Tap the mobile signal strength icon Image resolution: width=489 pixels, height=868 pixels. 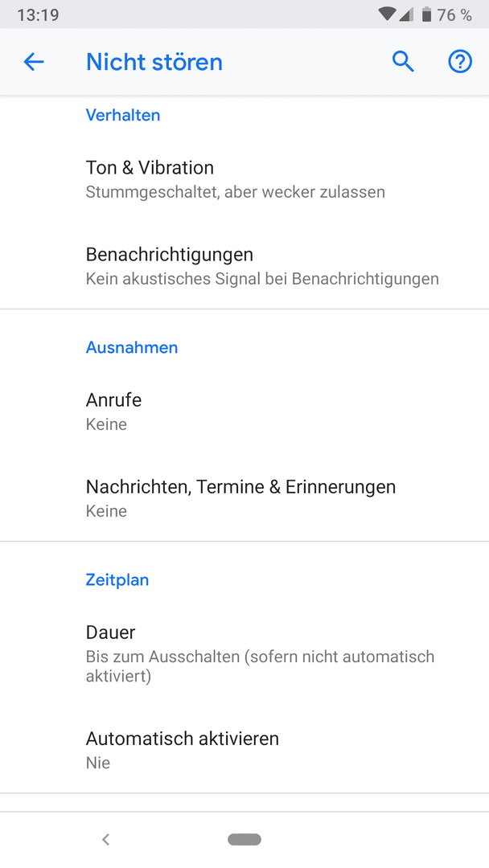pos(406,14)
